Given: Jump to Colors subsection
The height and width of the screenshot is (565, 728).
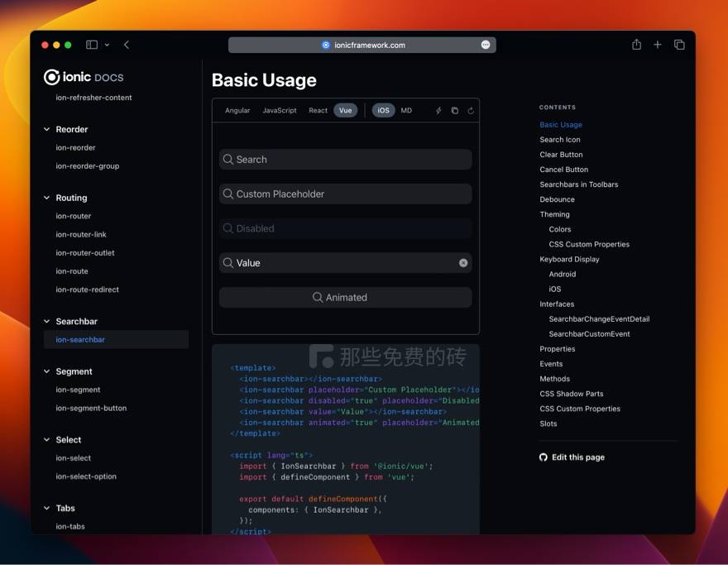Looking at the screenshot, I should pos(560,229).
